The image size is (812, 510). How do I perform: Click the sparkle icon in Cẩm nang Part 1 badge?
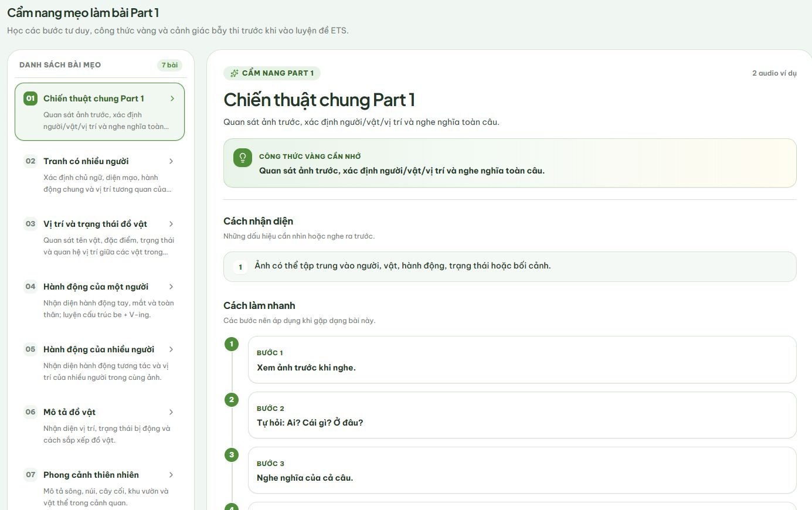(235, 73)
